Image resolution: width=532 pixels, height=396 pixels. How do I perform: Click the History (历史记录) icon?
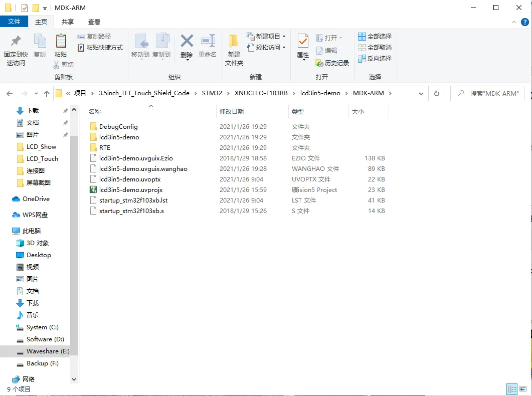[x=319, y=63]
